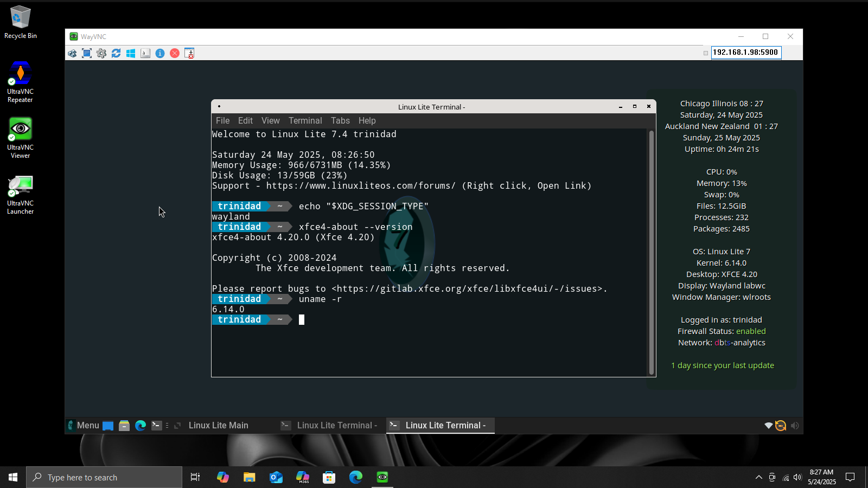The image size is (868, 488).
Task: Select the UltraVNC Viewer desktop icon
Action: point(21,138)
